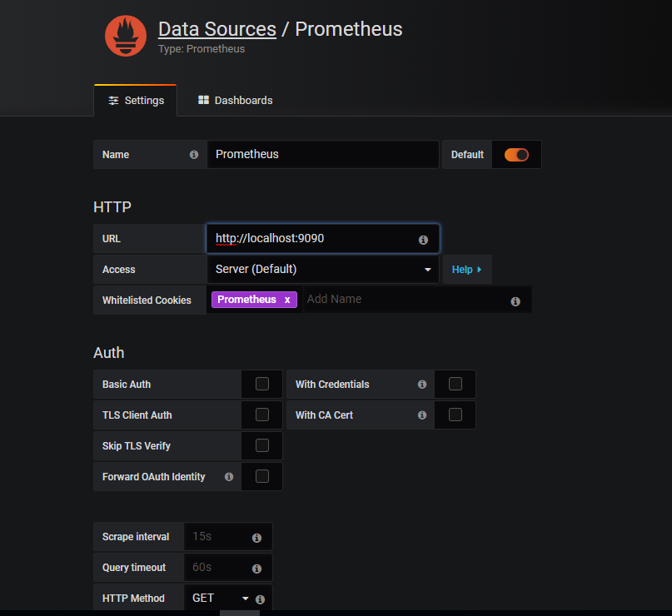Click the Forward OAuth Identity info icon
The image size is (672, 616).
pyautogui.click(x=229, y=477)
